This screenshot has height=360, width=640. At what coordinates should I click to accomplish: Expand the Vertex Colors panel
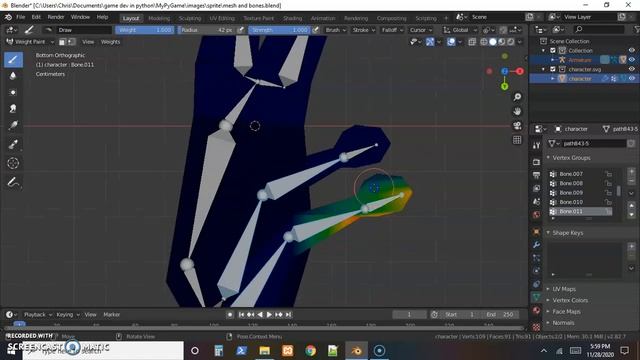click(570, 300)
